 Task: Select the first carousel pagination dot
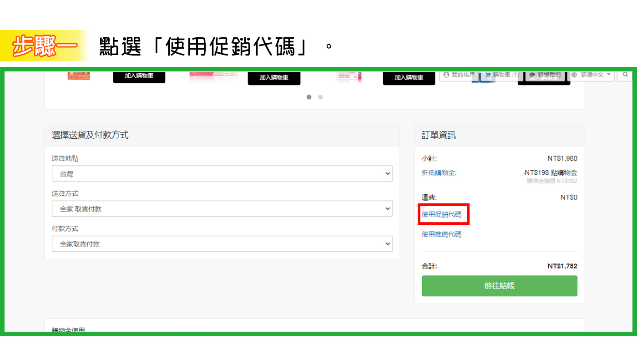(x=309, y=97)
